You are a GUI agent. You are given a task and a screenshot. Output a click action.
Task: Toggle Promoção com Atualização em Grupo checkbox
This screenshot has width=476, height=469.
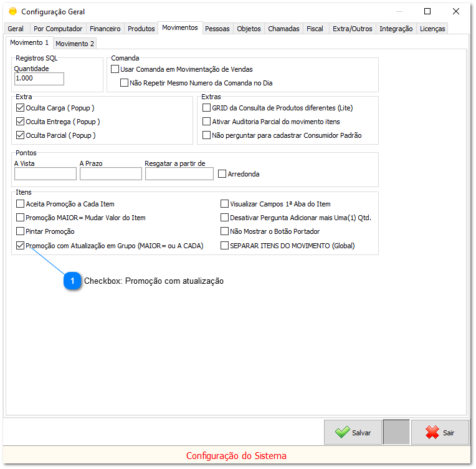click(x=20, y=245)
